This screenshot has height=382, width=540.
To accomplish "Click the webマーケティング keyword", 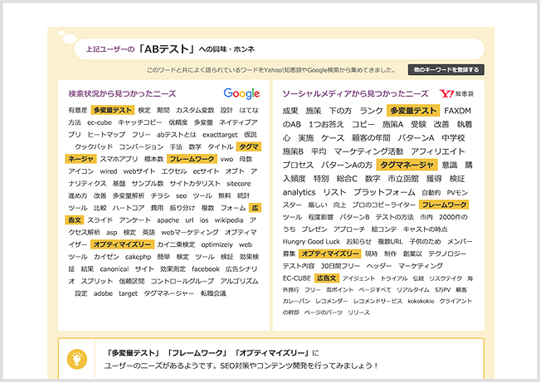I will 190,233.
